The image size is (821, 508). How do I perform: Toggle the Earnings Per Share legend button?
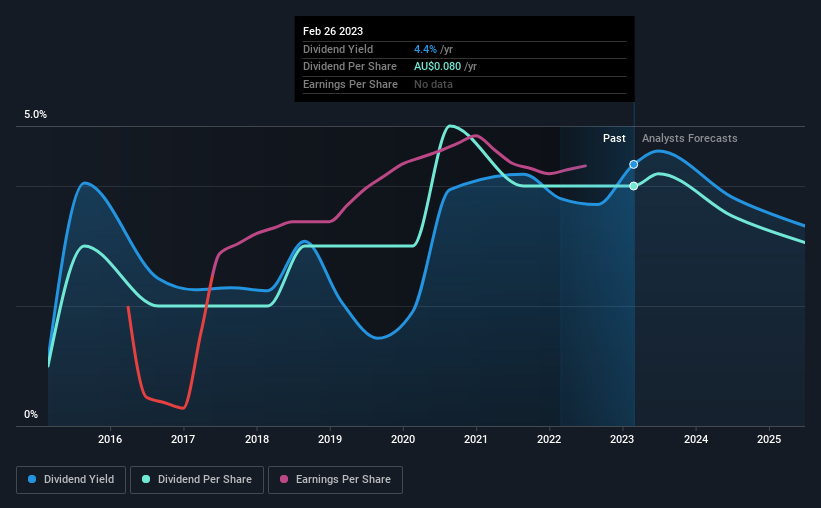(335, 480)
